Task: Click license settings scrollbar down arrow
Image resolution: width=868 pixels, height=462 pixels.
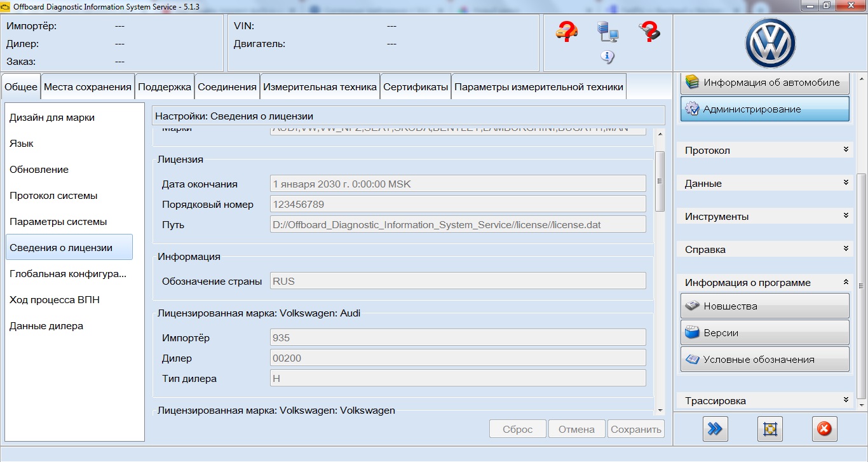Action: [x=660, y=411]
